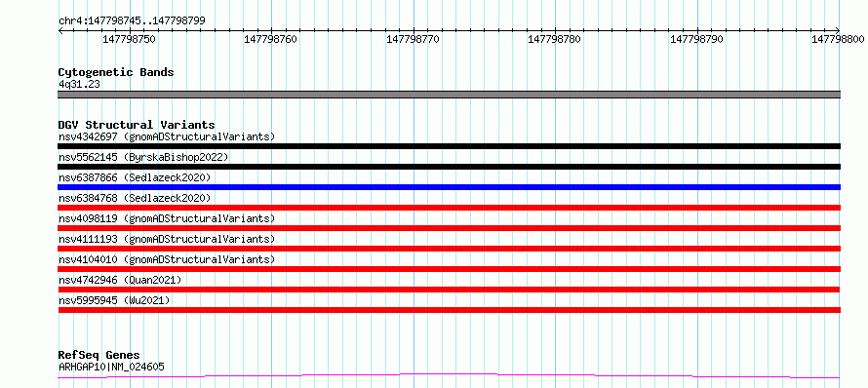
Task: Click ruler position label 147798790
Action: 696,39
